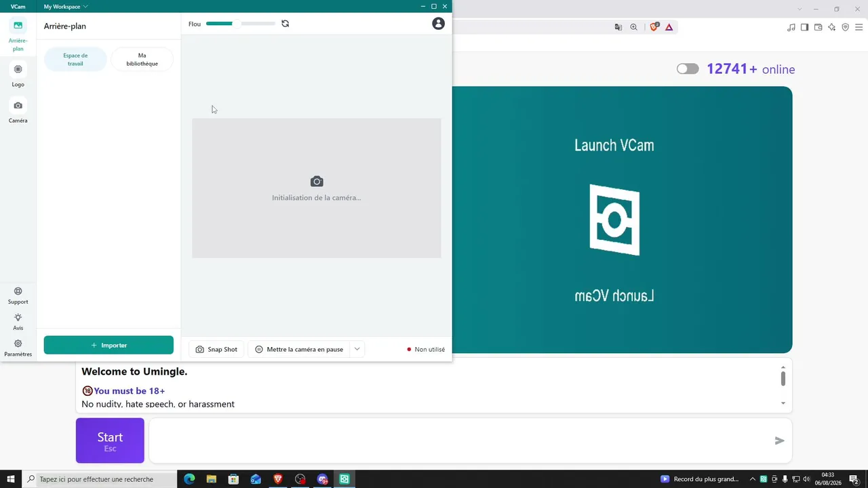Adjust the Flou blur slider
Image resolution: width=868 pixels, height=488 pixels.
tap(241, 24)
